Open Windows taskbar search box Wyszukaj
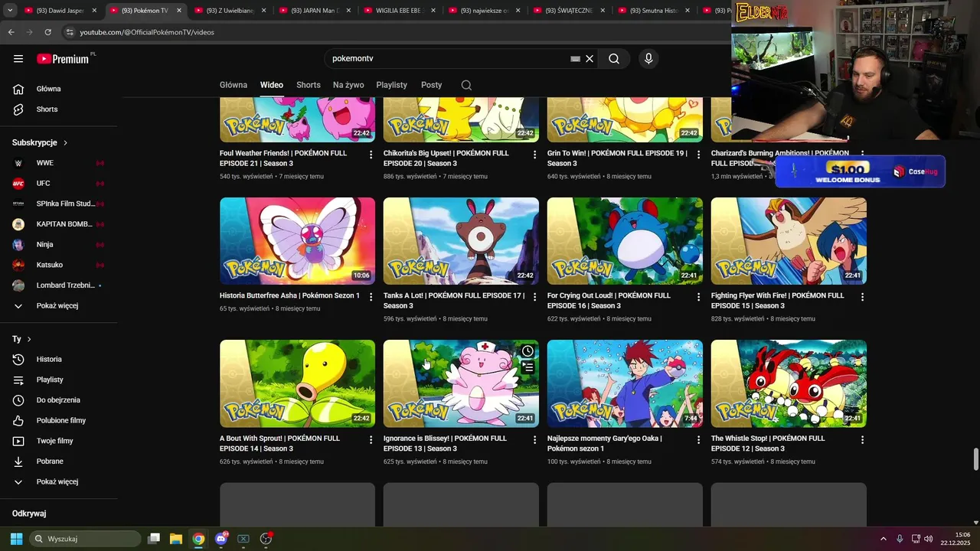 point(85,539)
